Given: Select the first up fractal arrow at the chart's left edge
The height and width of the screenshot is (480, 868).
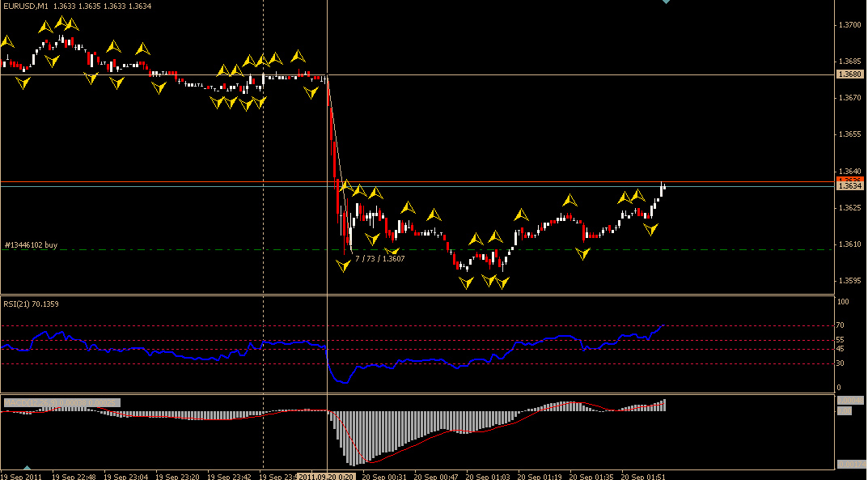Looking at the screenshot, I should (x=7, y=40).
